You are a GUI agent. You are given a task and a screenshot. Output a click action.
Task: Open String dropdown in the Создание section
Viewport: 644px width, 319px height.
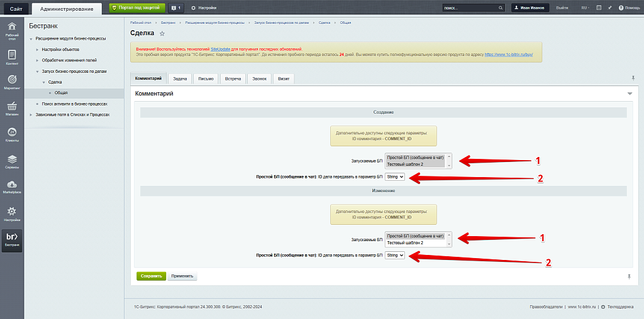click(395, 177)
